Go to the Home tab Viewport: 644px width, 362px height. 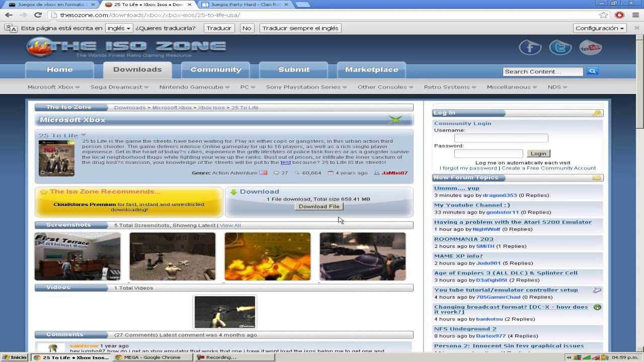[x=60, y=70]
